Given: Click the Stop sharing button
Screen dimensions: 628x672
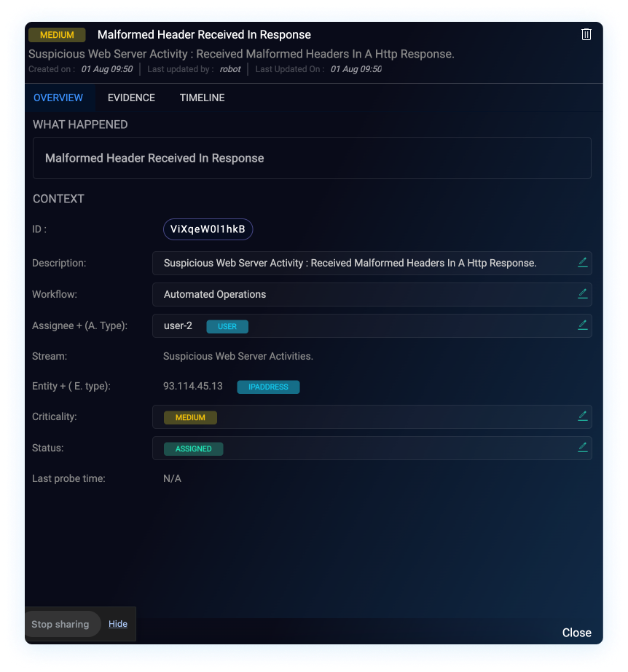Looking at the screenshot, I should pos(60,624).
